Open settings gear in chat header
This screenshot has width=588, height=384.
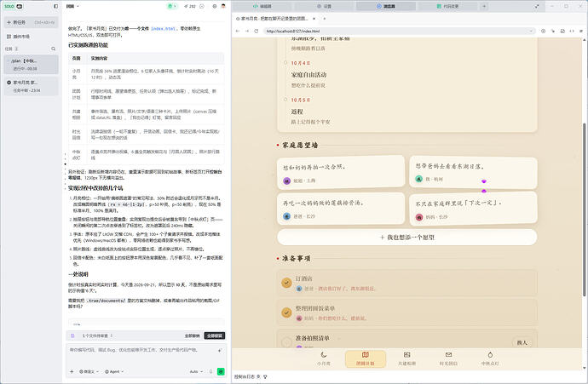[x=215, y=6]
